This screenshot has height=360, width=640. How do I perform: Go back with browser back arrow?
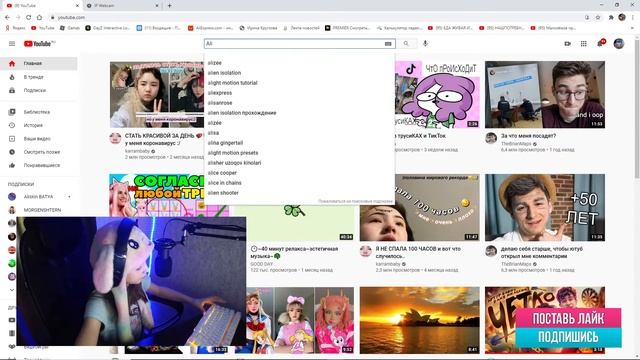coord(7,17)
